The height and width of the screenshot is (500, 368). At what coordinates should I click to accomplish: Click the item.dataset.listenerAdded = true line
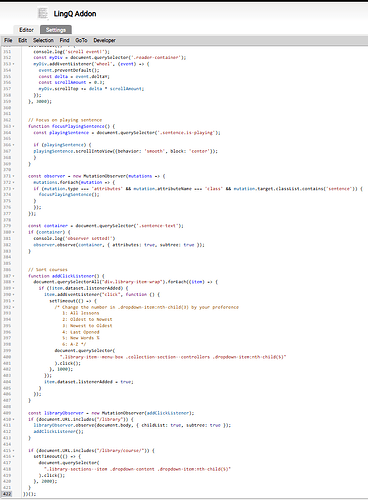coord(89,382)
